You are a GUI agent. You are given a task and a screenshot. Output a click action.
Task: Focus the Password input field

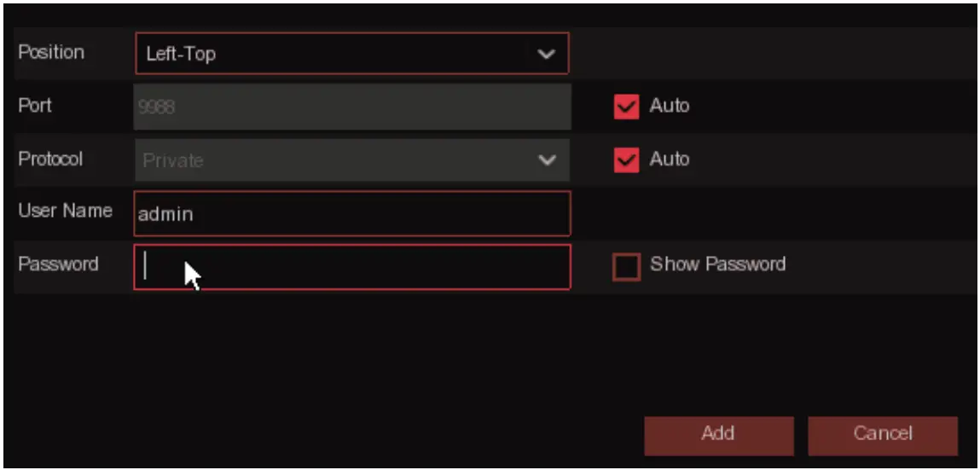(x=351, y=267)
